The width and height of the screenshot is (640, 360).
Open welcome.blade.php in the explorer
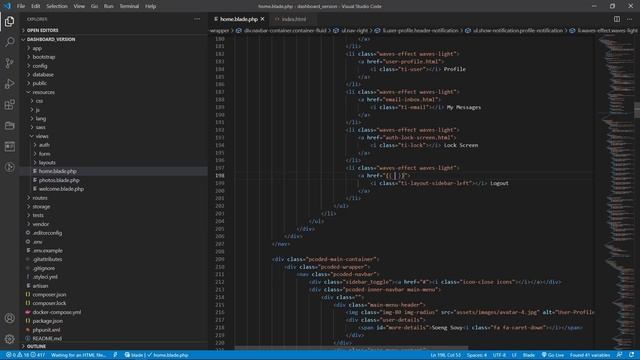click(x=61, y=189)
